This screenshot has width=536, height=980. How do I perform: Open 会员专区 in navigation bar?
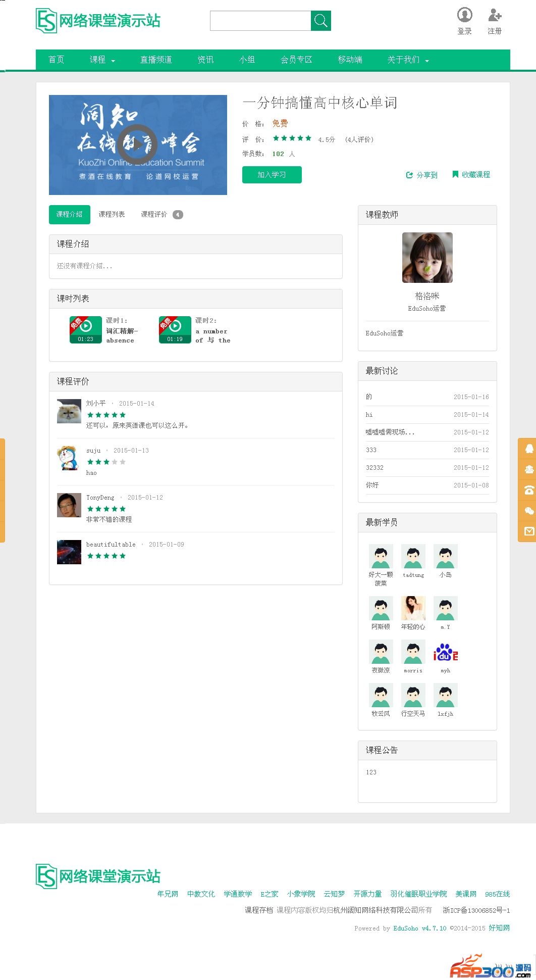click(296, 60)
